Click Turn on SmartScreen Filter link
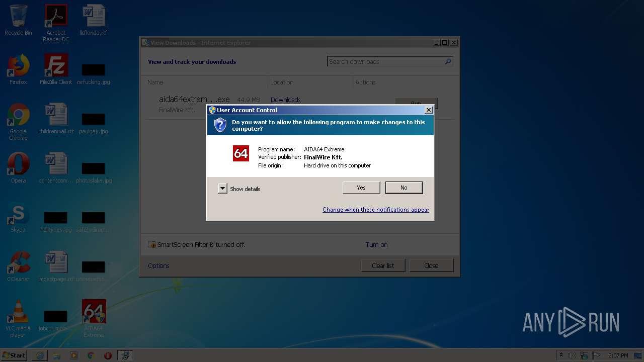The image size is (644, 362). [x=376, y=244]
